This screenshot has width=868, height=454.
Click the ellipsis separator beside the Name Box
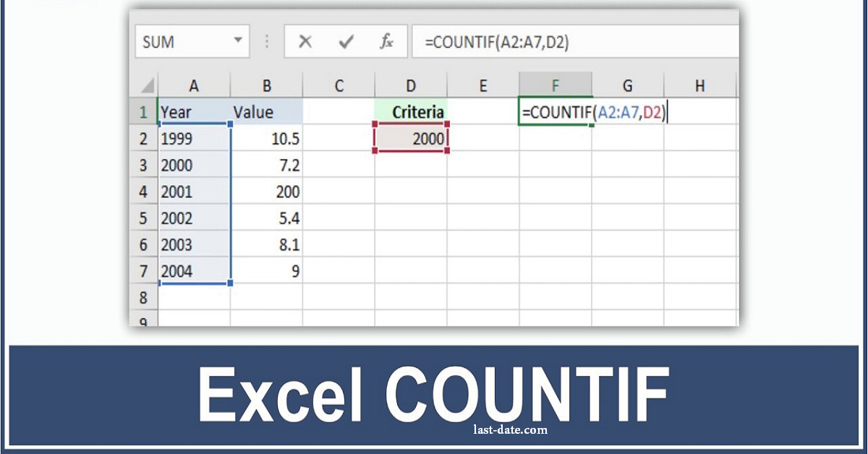click(x=266, y=40)
